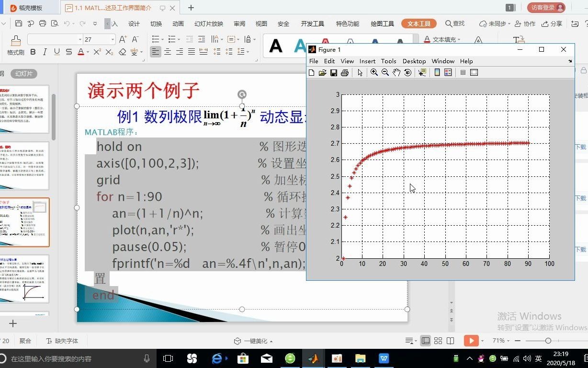Expand the bullet list style dropdown
The image size is (588, 368).
(x=163, y=39)
